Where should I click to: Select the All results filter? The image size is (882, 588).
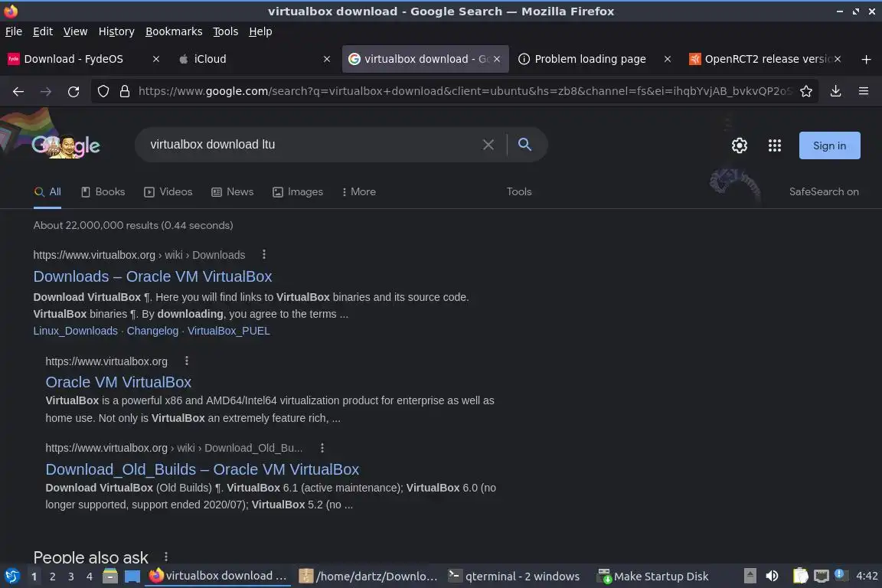(x=47, y=192)
